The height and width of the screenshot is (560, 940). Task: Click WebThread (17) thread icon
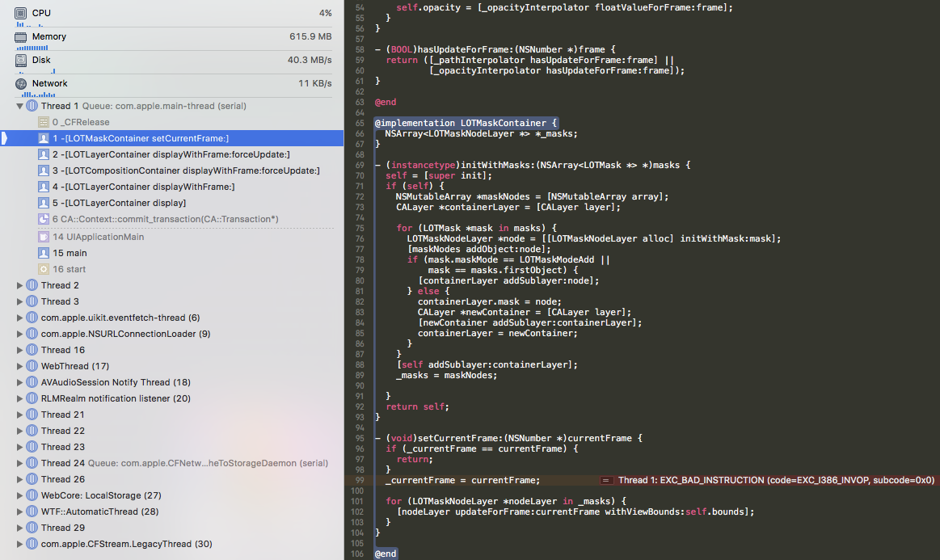coord(32,366)
